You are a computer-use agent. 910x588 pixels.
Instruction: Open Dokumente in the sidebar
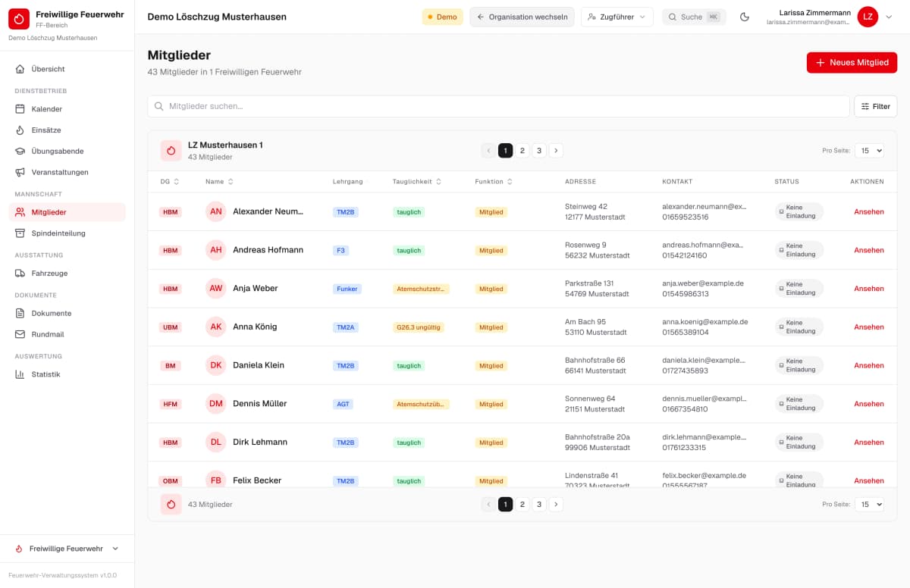67,313
